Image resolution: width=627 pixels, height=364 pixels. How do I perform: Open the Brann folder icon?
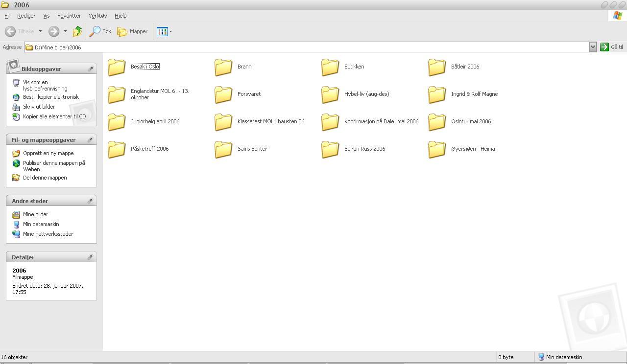click(223, 67)
